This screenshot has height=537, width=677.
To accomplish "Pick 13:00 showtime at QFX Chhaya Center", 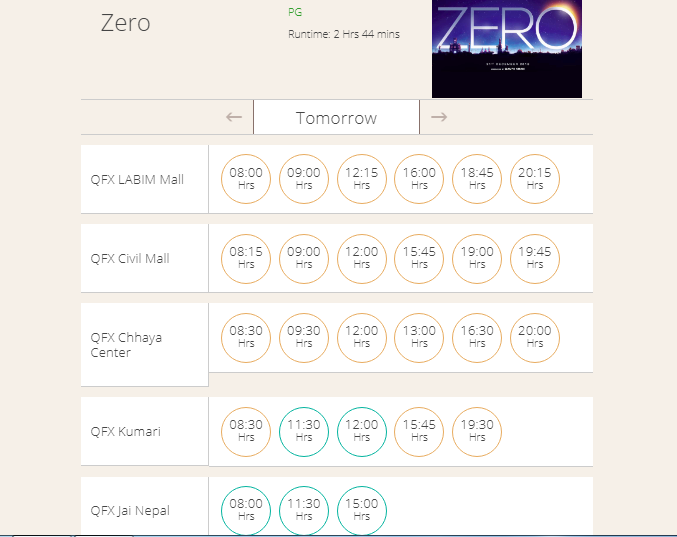I will point(419,337).
